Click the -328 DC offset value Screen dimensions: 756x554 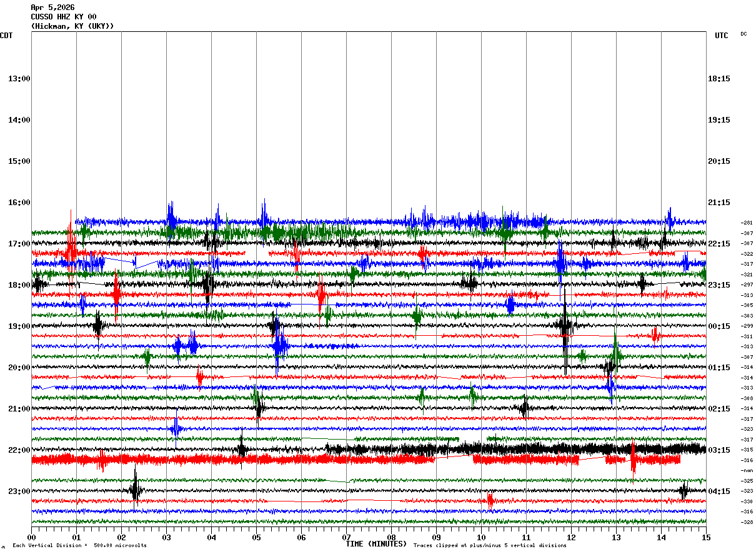coord(747,522)
